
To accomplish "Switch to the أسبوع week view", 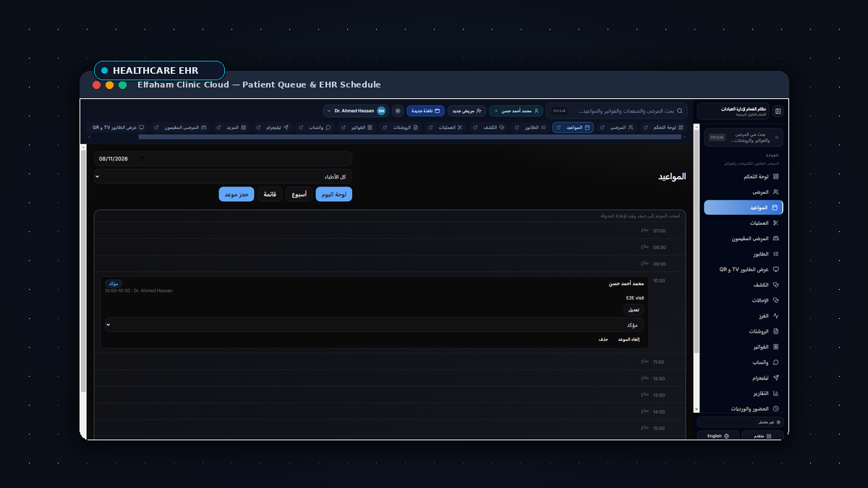I will coord(299,194).
